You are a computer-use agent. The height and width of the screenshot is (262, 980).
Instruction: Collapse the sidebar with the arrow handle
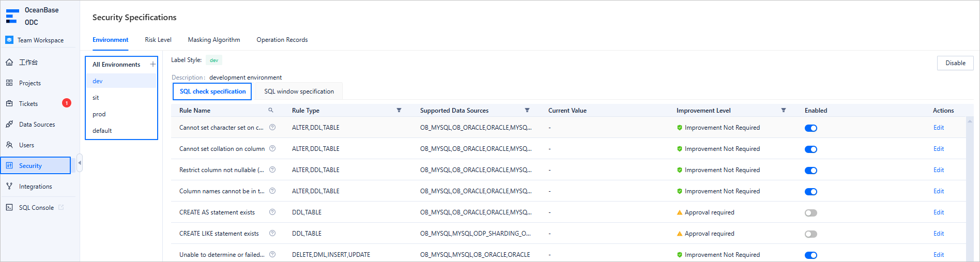point(79,163)
